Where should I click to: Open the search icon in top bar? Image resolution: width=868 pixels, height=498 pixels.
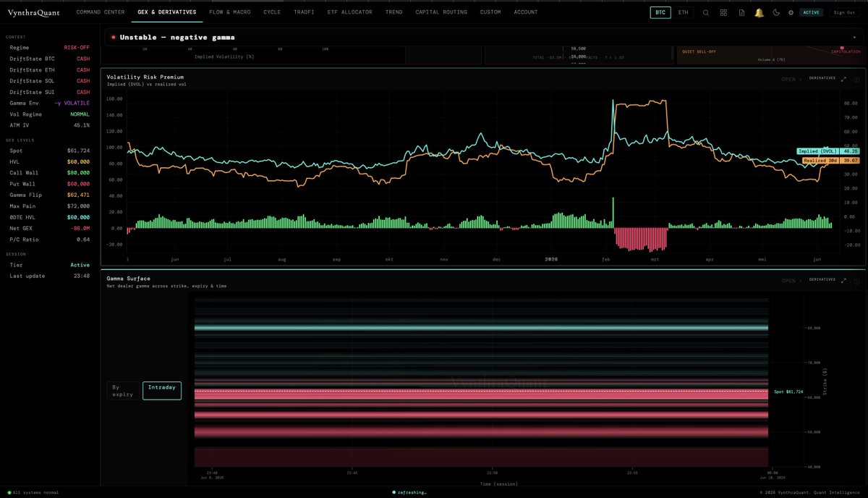pos(706,12)
